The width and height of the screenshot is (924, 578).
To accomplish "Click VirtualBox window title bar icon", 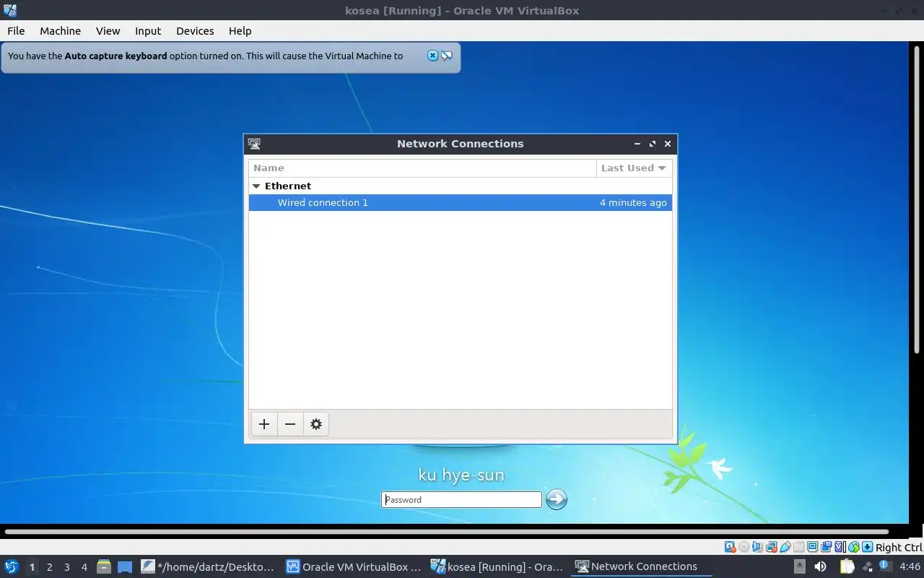I will tap(9, 10).
